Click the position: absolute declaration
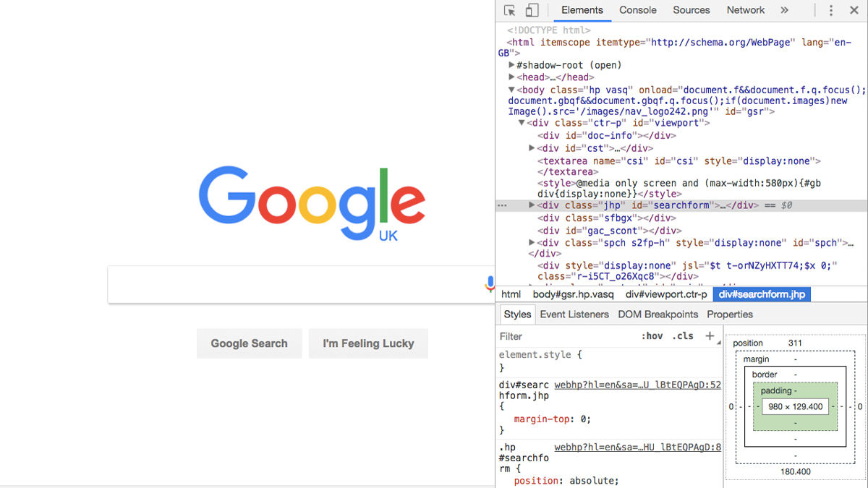The width and height of the screenshot is (868, 488). pos(566,481)
